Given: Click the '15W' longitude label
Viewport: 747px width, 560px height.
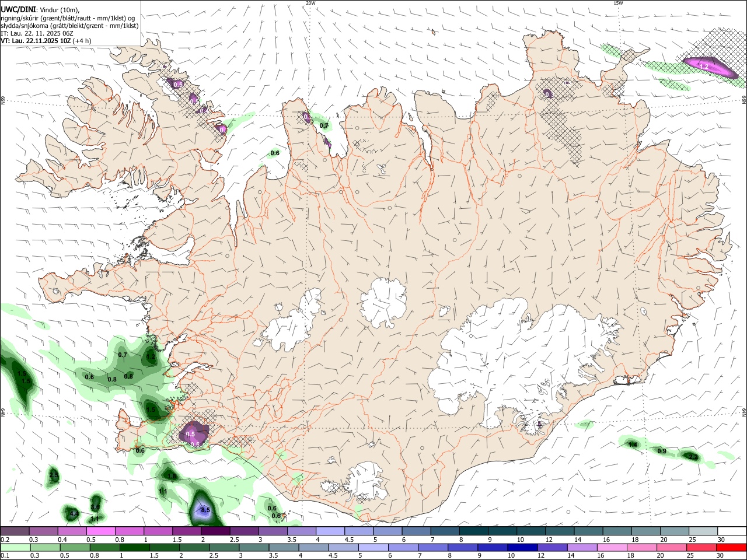Looking at the screenshot, I should tap(618, 3).
